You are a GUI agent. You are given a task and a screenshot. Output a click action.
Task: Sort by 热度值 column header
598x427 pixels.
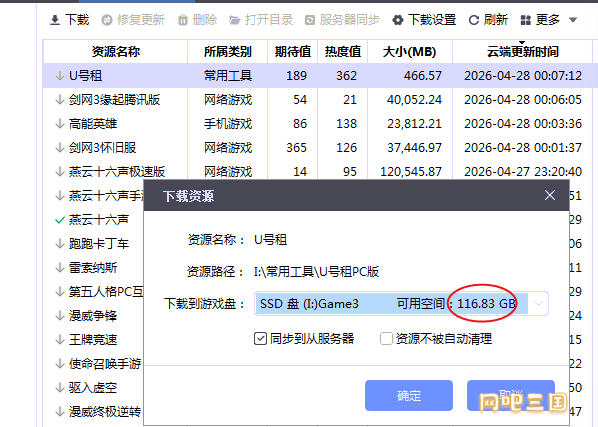[x=342, y=51]
